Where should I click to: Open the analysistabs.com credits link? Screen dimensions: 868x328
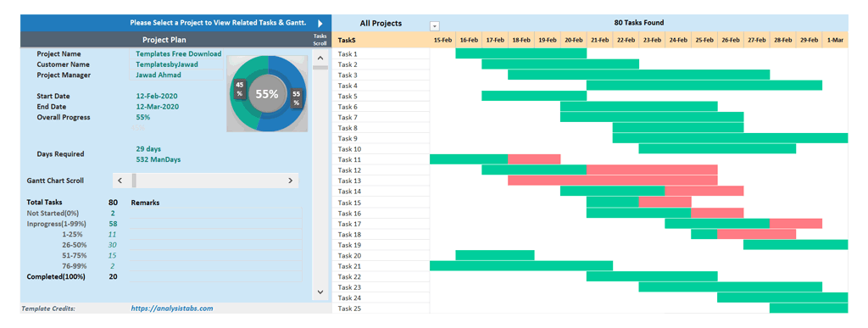[171, 309]
